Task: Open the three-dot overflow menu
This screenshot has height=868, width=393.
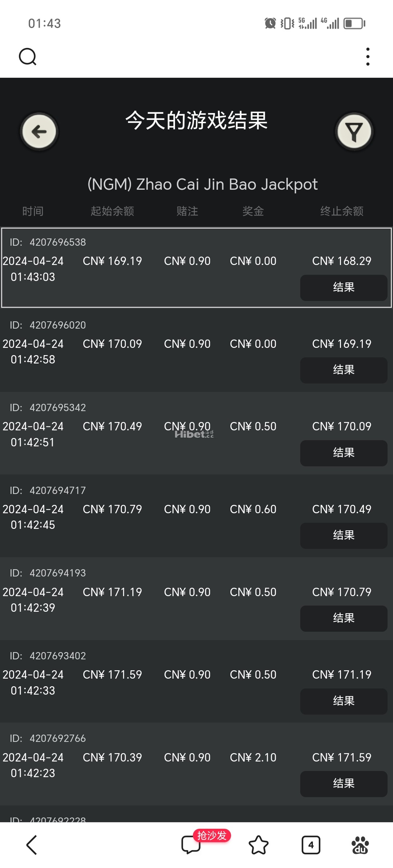Action: (x=368, y=57)
